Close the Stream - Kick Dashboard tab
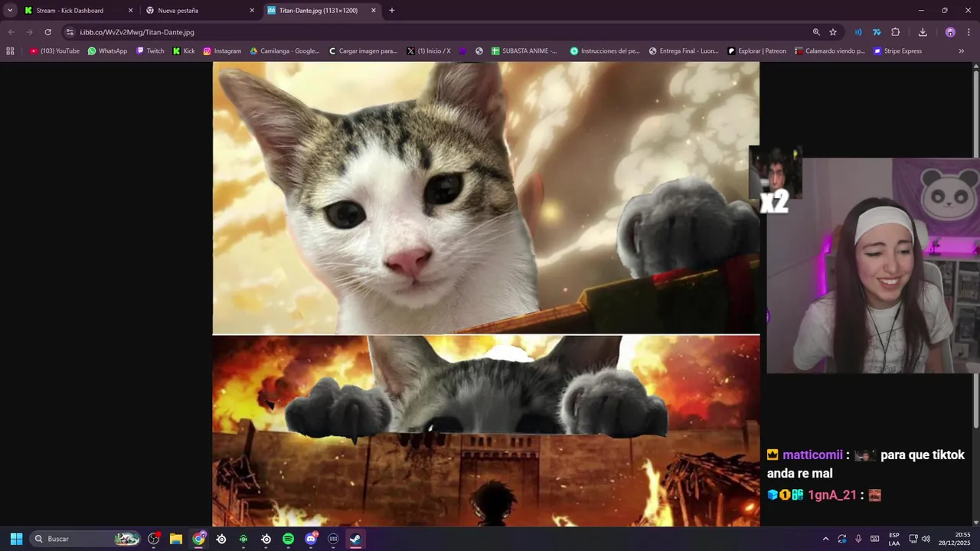The width and height of the screenshot is (980, 551). (x=130, y=11)
